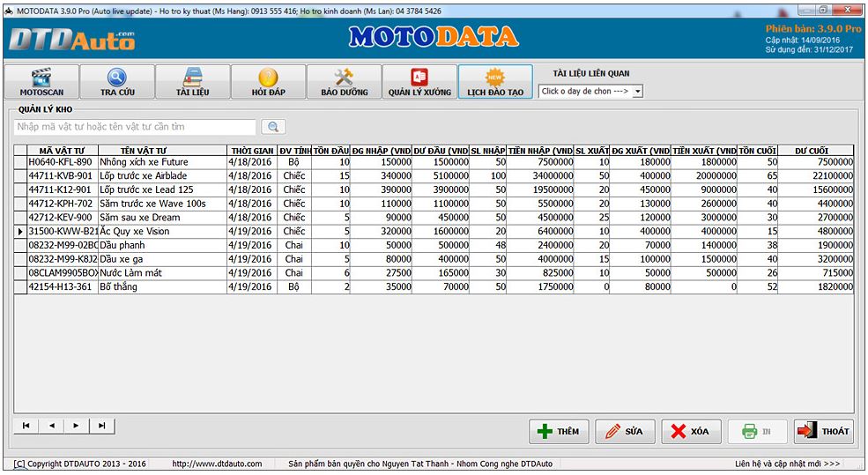Sort by MÃ VẬT TƯ column header
This screenshot has width=868, height=475.
point(63,151)
